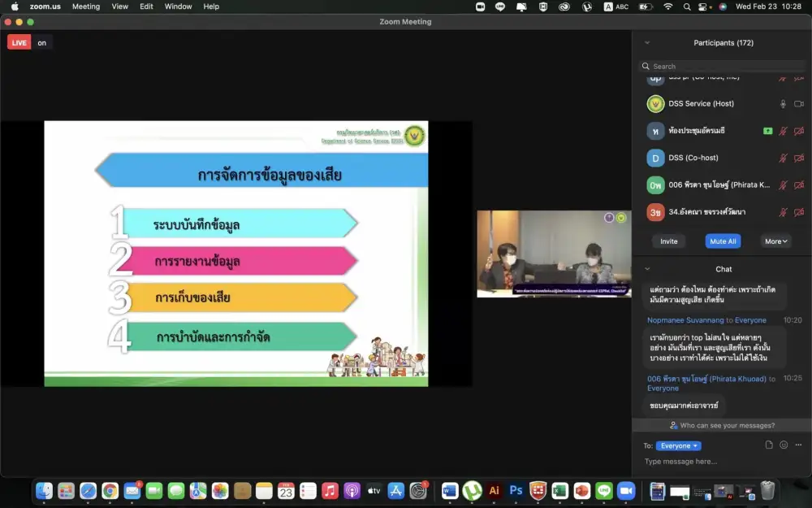
Task: Toggle the muted mic of participant 34
Action: [x=783, y=212]
